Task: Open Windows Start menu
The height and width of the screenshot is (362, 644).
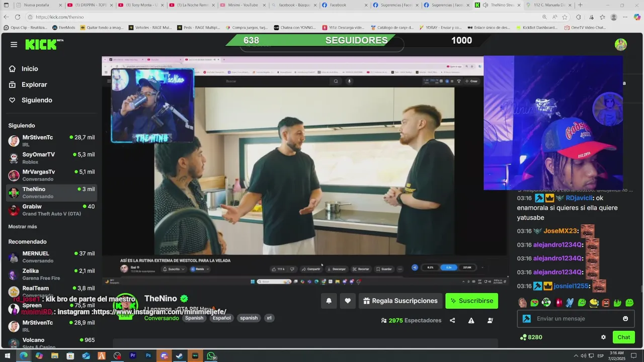Action: 7,356
